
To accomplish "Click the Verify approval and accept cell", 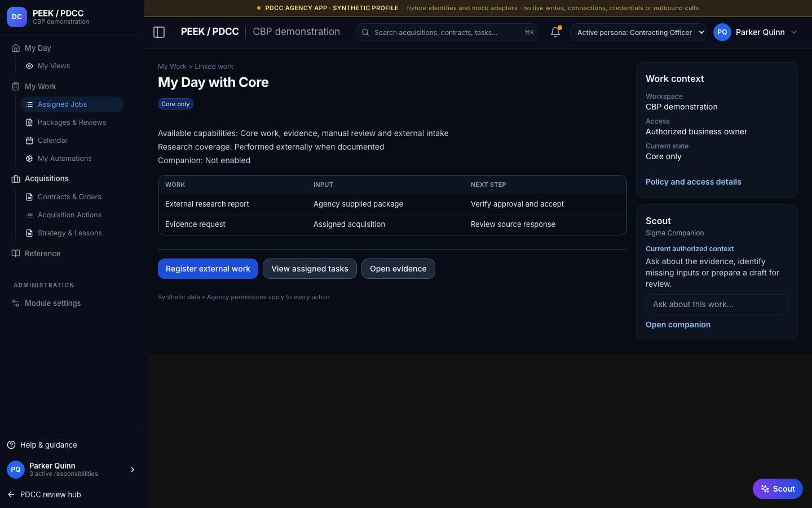I will (517, 204).
